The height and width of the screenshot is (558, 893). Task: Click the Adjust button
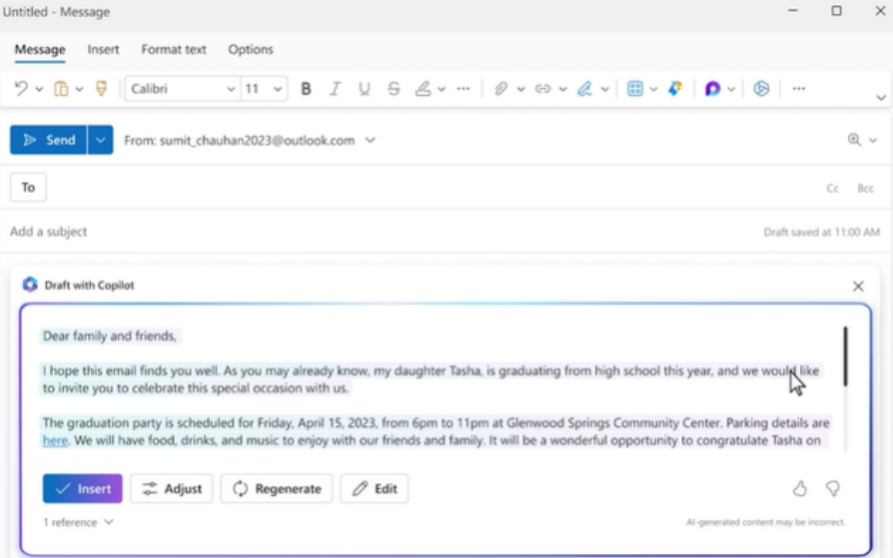[x=171, y=489]
